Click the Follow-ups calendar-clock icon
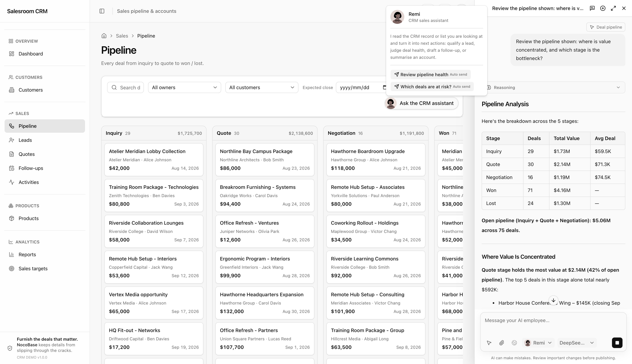Viewport: 632px width, 364px height. click(12, 168)
